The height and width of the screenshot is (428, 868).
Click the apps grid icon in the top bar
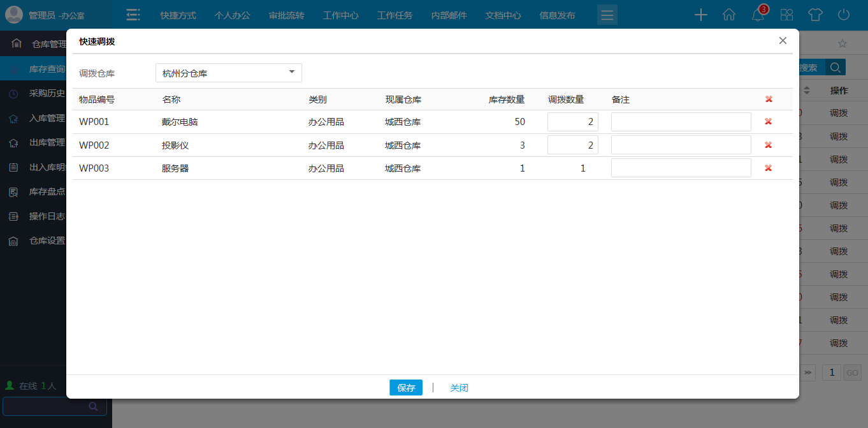pos(786,14)
